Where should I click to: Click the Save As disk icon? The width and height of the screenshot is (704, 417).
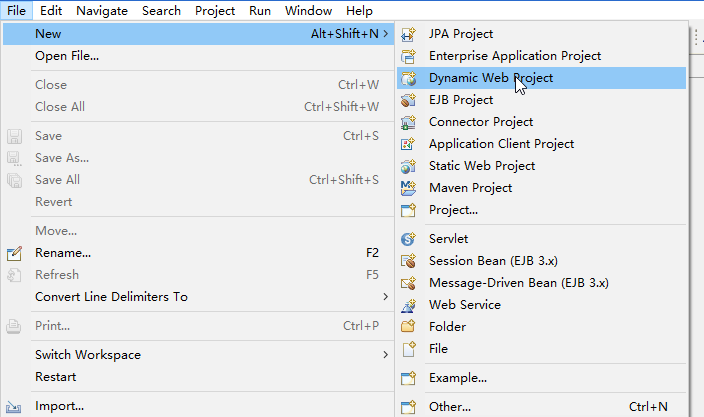[x=14, y=158]
